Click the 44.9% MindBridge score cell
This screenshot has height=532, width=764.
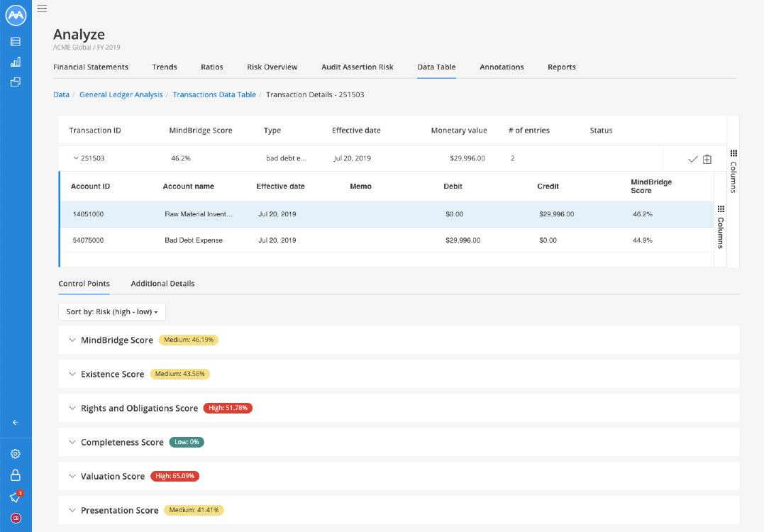click(x=643, y=240)
